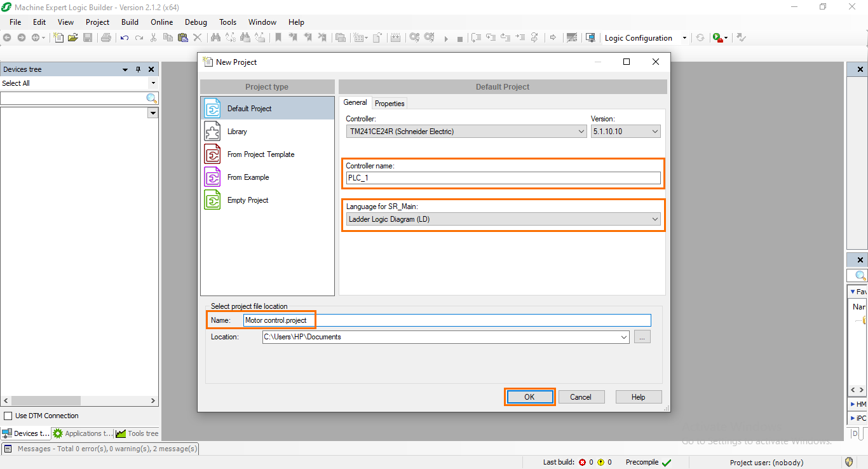Viewport: 868px width, 469px height.
Task: Click the Help button in New Project dialog
Action: [x=639, y=397]
